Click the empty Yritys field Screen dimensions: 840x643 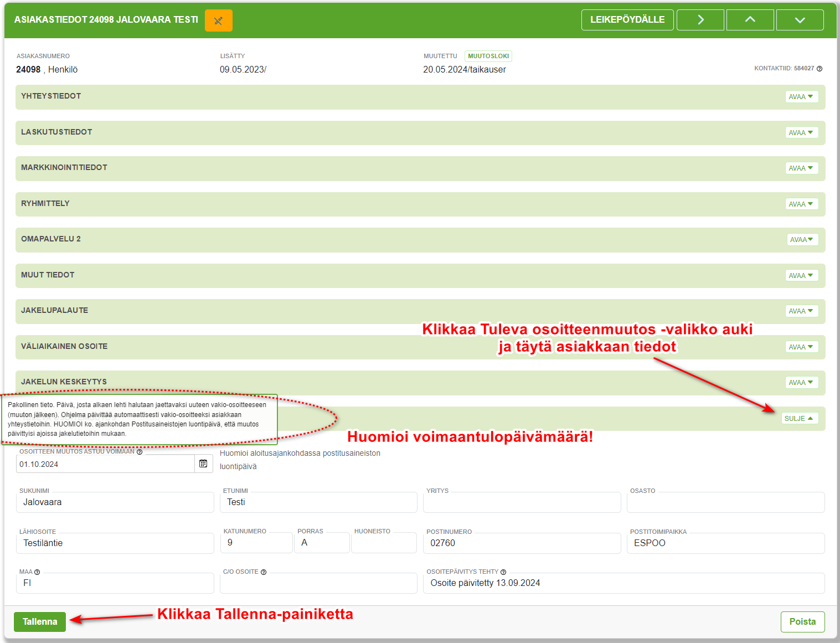click(522, 502)
